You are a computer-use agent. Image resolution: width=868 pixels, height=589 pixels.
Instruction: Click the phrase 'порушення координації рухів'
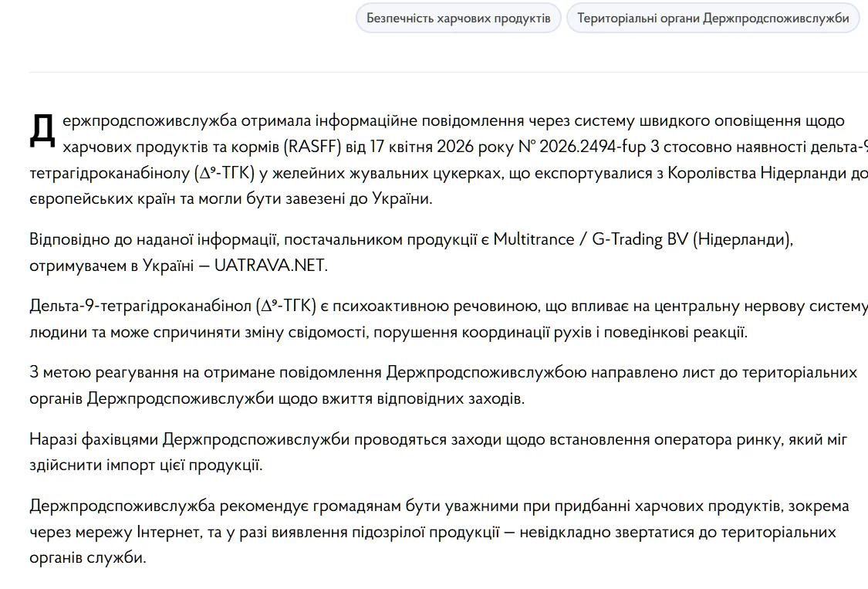[x=483, y=332]
